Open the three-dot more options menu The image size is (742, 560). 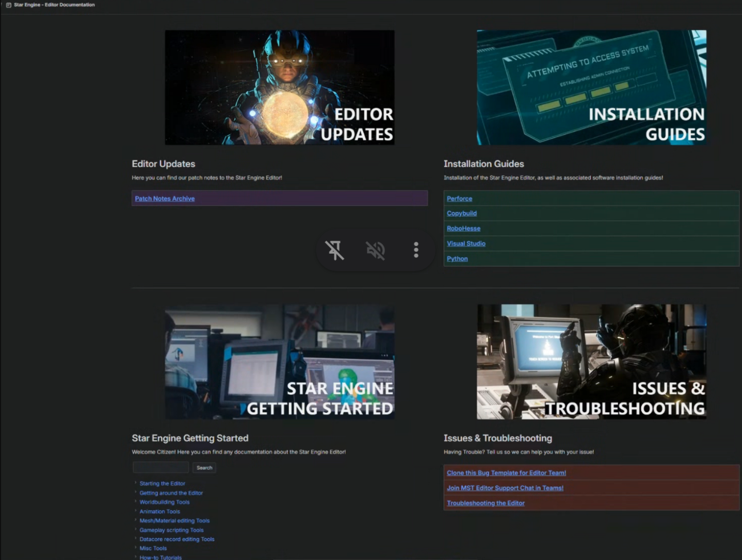(416, 250)
